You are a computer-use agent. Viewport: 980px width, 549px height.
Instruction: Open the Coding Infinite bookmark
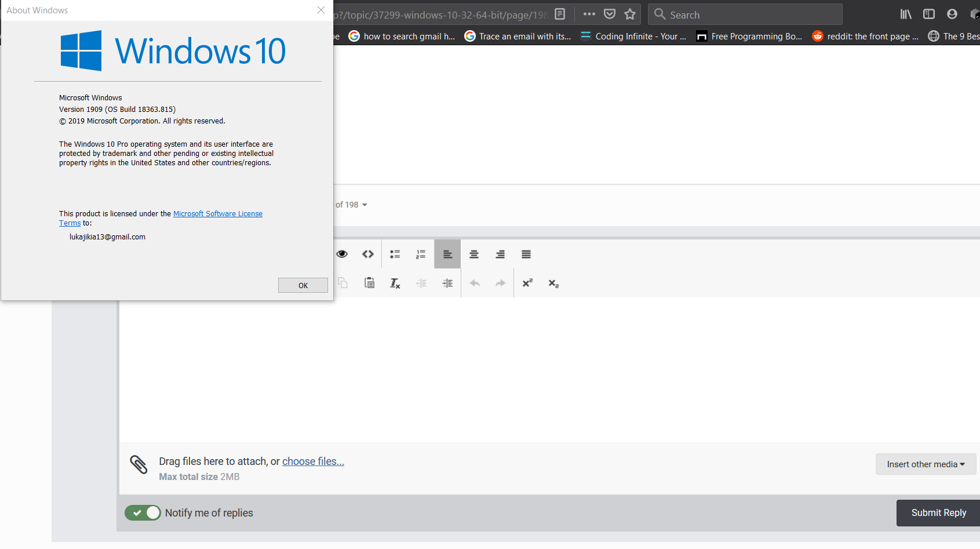[633, 36]
